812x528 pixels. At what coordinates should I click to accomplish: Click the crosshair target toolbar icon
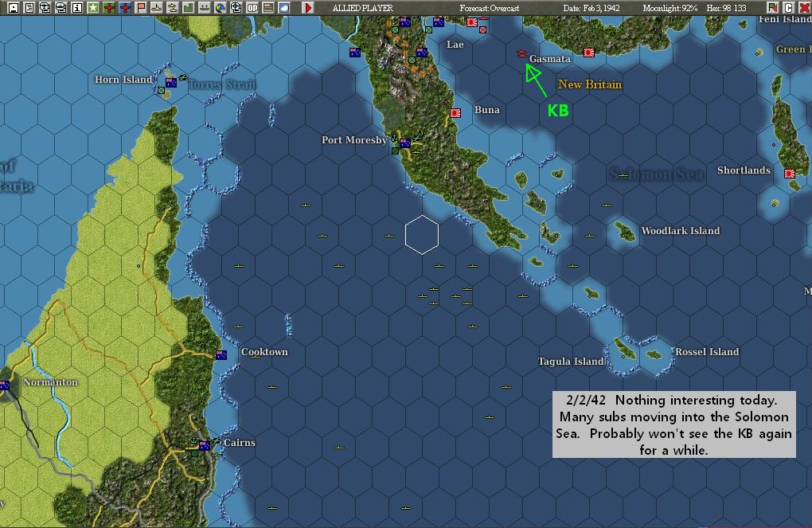[236, 8]
